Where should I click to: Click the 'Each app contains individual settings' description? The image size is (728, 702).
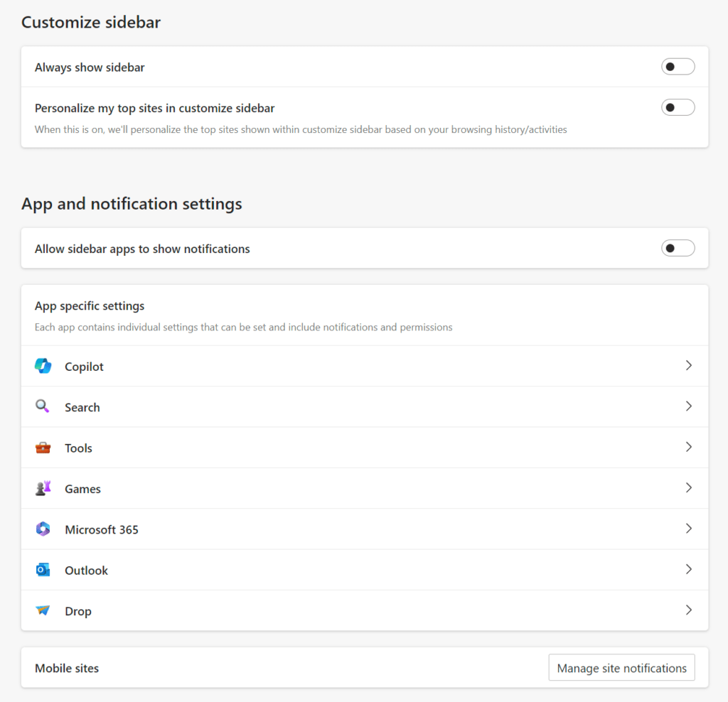point(243,327)
